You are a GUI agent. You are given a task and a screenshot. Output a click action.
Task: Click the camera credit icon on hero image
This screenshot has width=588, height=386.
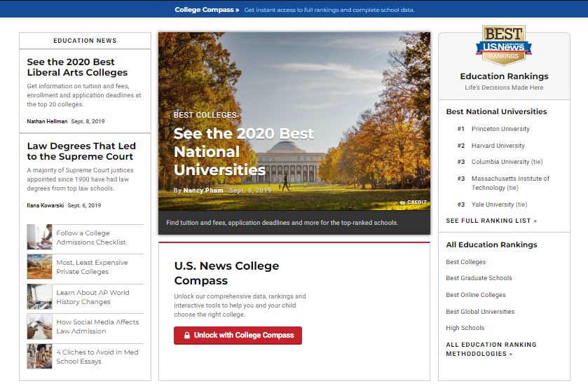[403, 202]
